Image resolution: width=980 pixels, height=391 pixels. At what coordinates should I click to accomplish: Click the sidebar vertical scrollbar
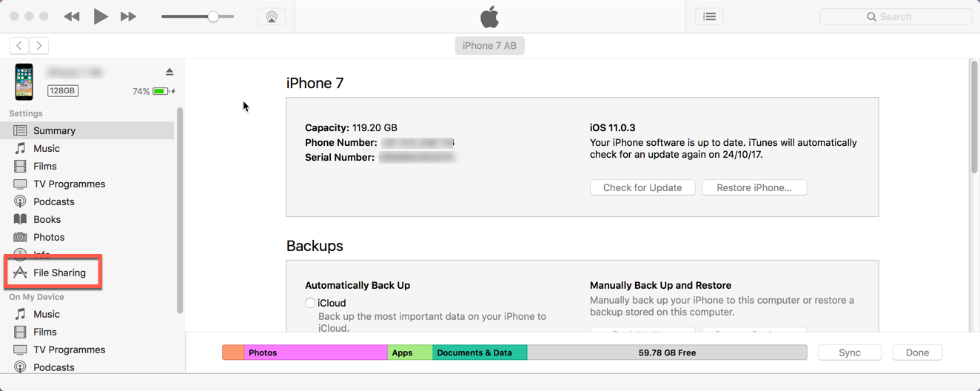click(180, 210)
